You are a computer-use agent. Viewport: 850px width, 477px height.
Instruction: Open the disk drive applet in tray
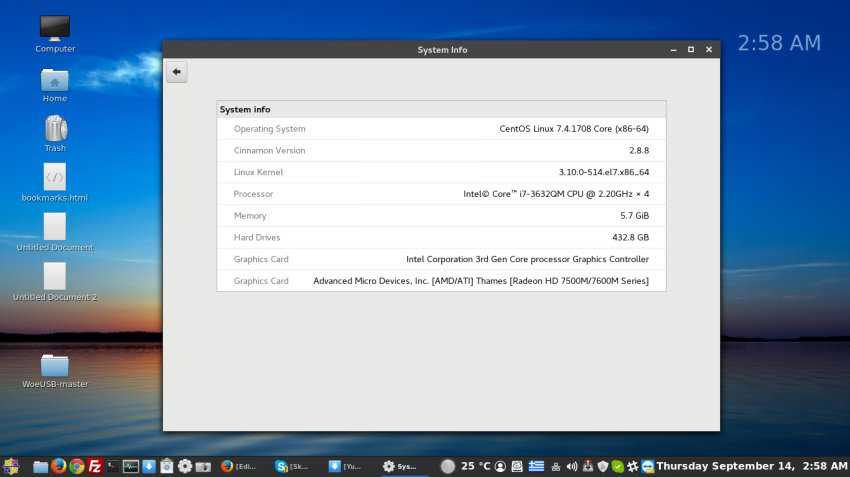(517, 466)
